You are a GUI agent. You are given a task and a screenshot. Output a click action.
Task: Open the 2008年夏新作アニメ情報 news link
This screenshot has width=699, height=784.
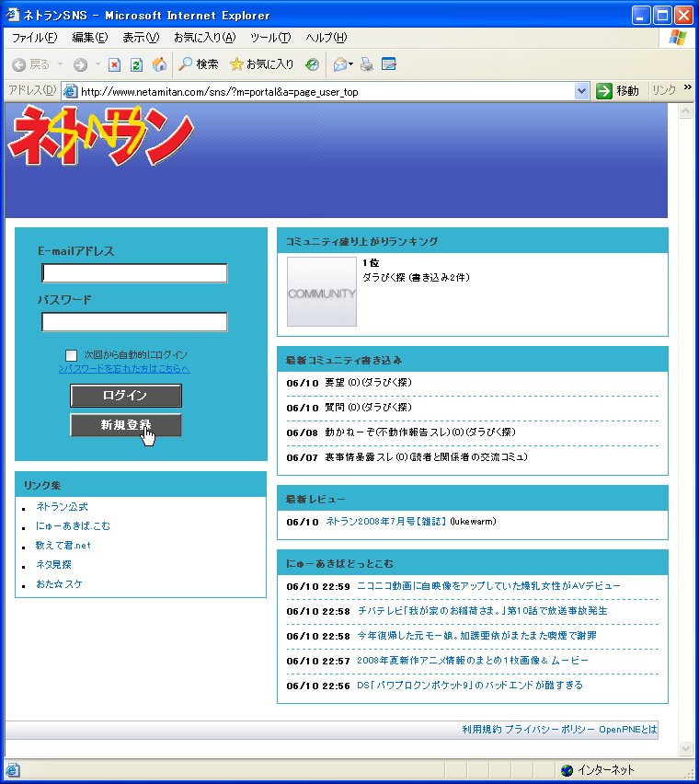pyautogui.click(x=473, y=661)
